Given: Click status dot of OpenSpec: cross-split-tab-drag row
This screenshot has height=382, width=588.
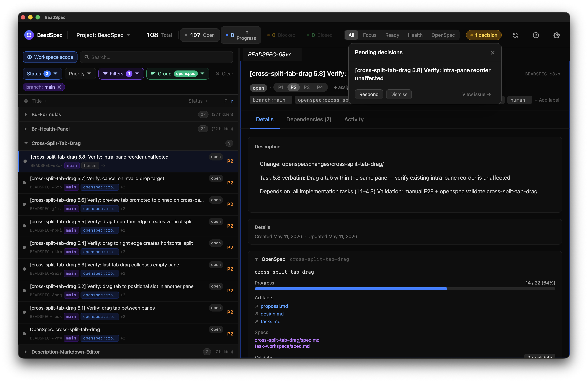Looking at the screenshot, I should point(24,334).
